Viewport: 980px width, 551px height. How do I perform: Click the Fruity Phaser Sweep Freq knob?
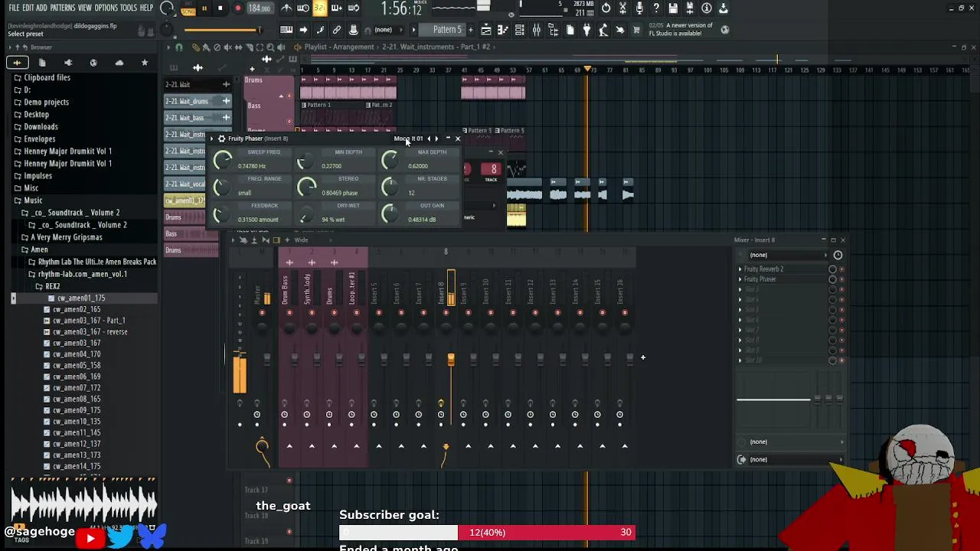point(223,160)
